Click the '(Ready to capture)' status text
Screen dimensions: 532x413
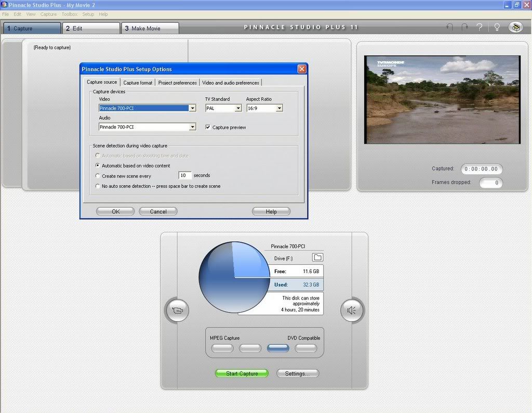(52, 47)
